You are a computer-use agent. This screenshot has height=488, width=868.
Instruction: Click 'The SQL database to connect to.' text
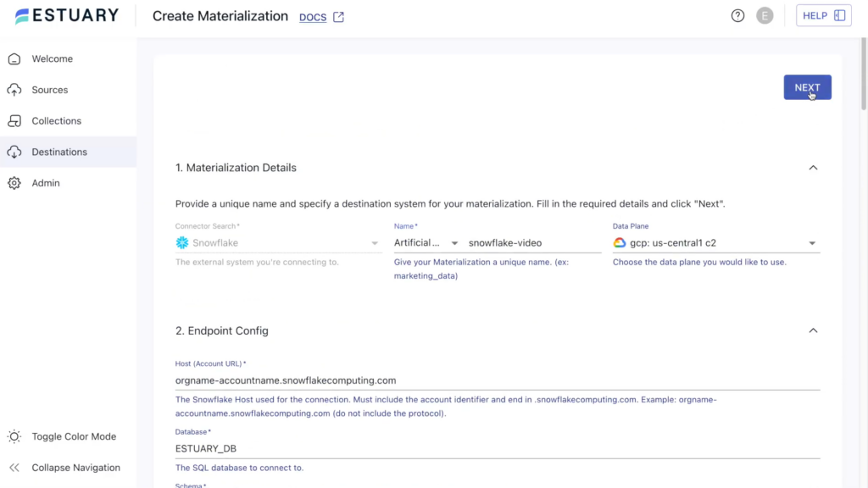[x=240, y=468]
